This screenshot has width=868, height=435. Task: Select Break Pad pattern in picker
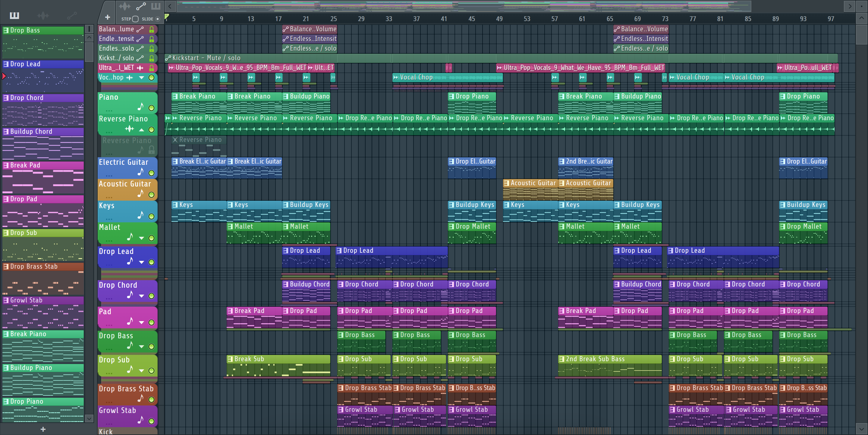tap(43, 177)
